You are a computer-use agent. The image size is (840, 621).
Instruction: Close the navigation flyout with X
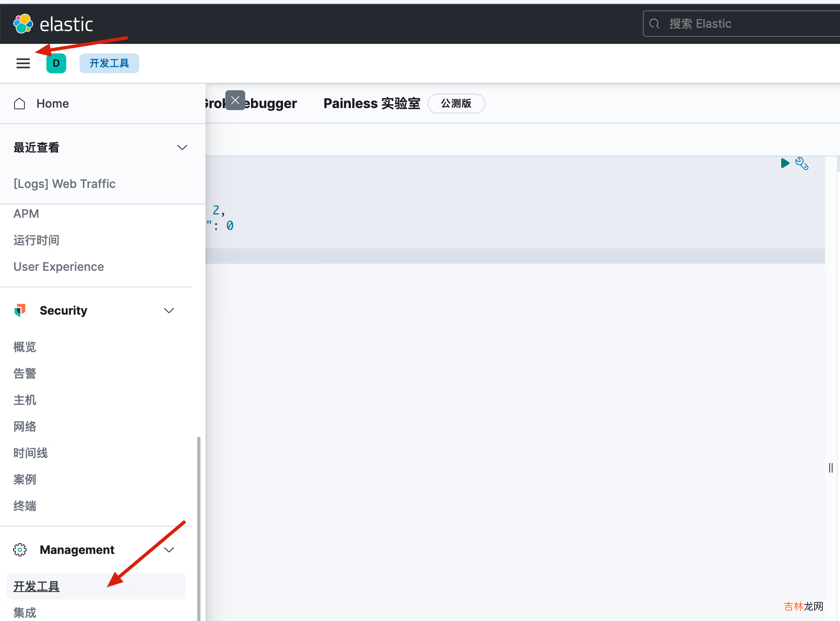click(x=235, y=100)
